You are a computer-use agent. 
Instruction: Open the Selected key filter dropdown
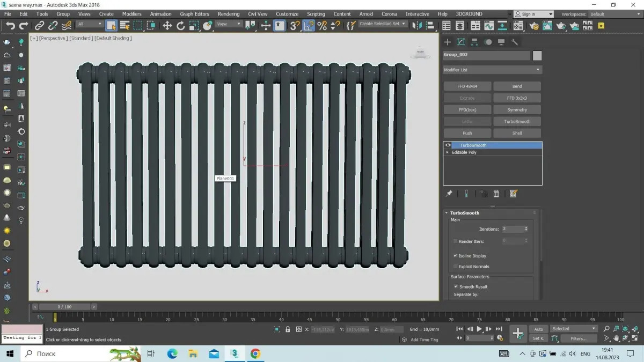pyautogui.click(x=574, y=329)
